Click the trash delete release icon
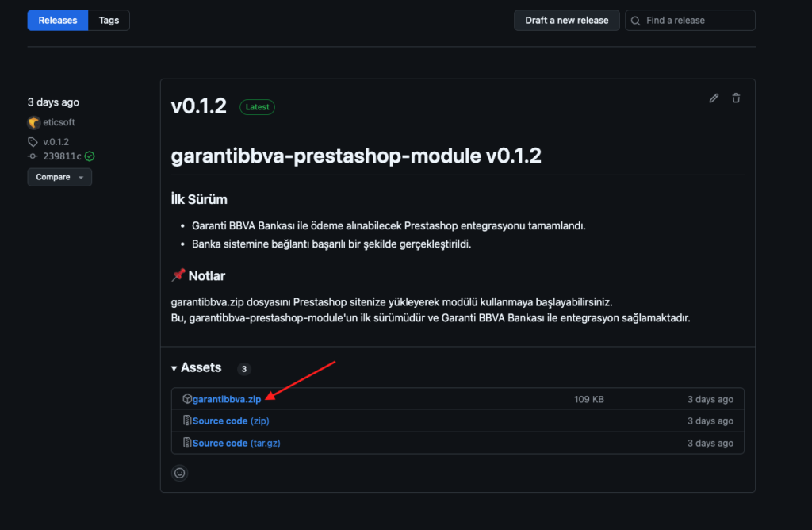This screenshot has height=530, width=812. pyautogui.click(x=736, y=98)
